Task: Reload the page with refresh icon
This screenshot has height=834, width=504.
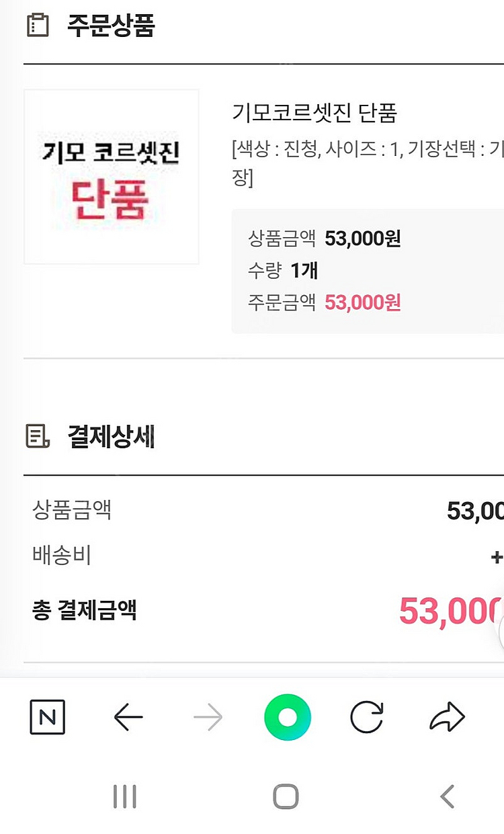Action: click(x=367, y=718)
